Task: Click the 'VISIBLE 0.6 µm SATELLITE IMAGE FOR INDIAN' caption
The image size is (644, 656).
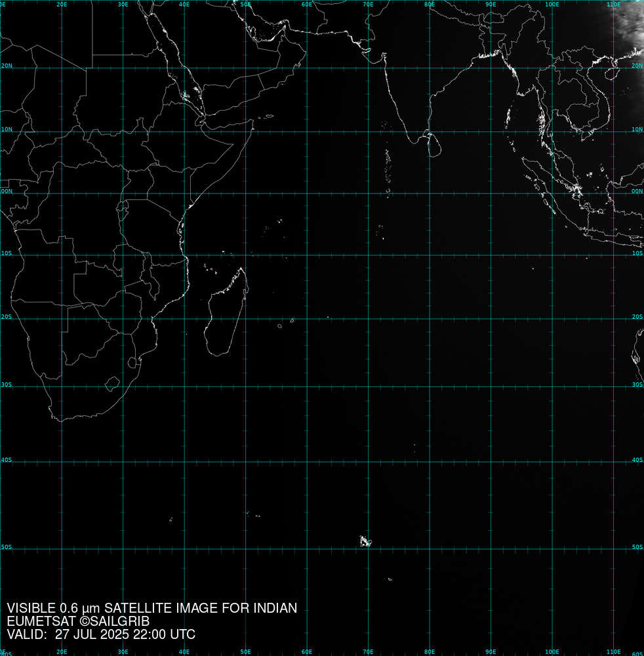Action: [151, 608]
